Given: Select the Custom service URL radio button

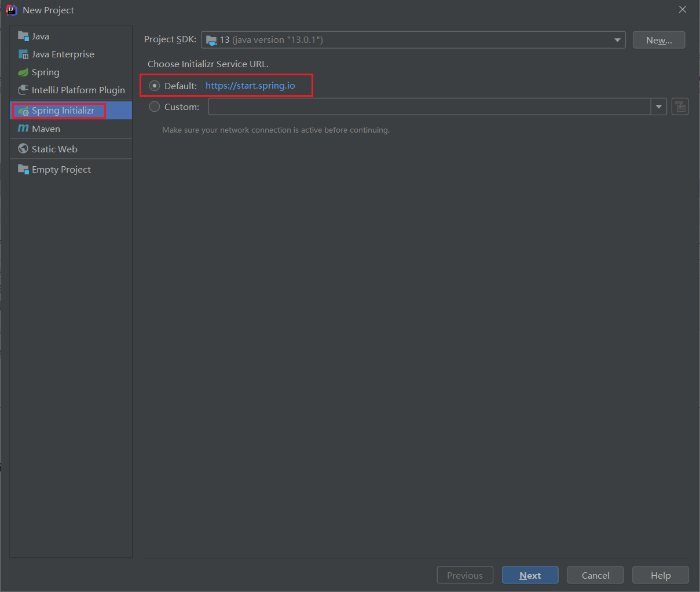Looking at the screenshot, I should (155, 107).
